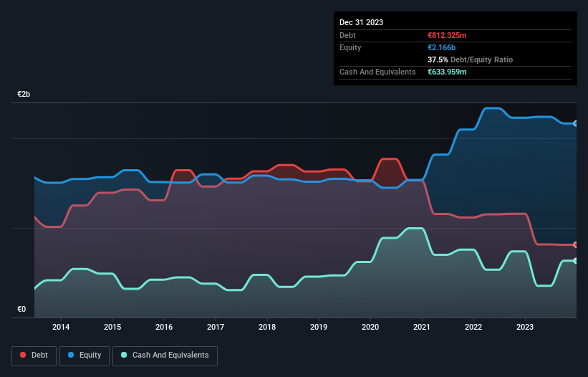Toggle the Debt series legend button

click(x=34, y=355)
